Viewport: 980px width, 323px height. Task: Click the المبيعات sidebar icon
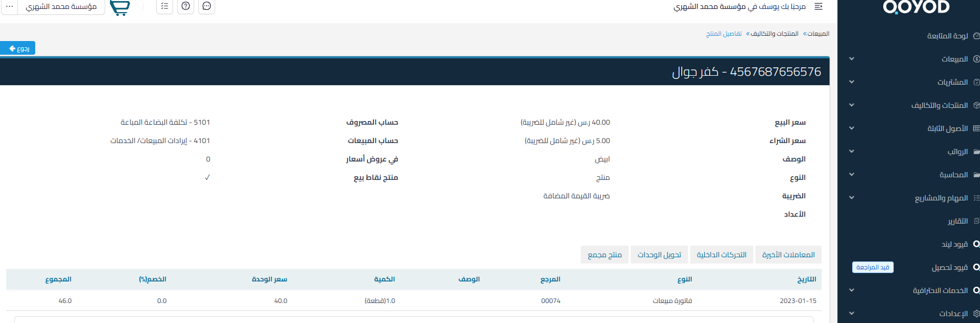click(x=976, y=59)
